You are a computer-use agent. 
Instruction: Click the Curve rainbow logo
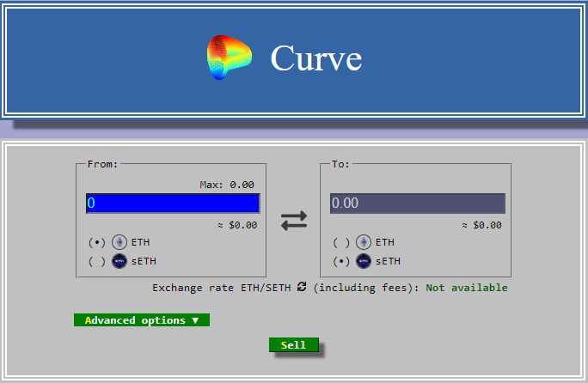230,58
